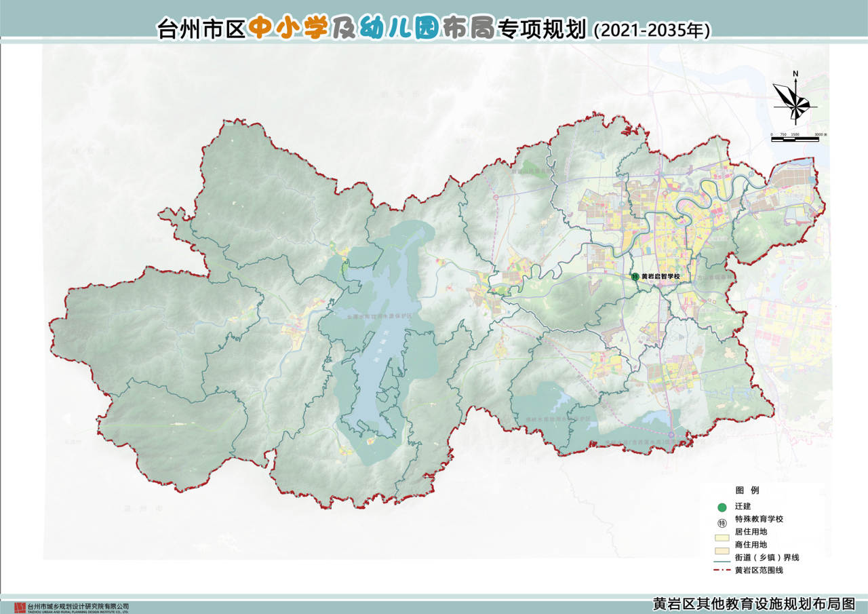Click the blue 幼儿园 words in title

click(x=398, y=28)
